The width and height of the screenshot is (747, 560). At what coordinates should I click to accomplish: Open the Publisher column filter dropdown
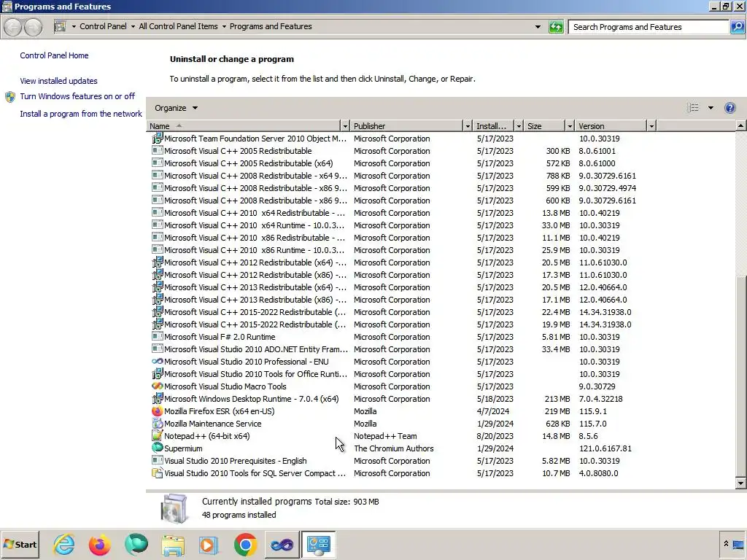[468, 126]
